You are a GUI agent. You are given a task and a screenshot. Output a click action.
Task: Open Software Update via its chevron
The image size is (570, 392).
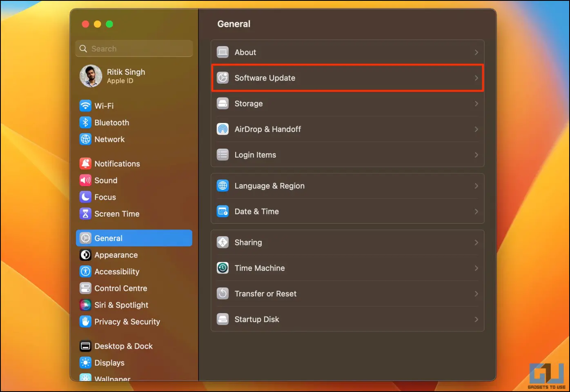point(476,78)
